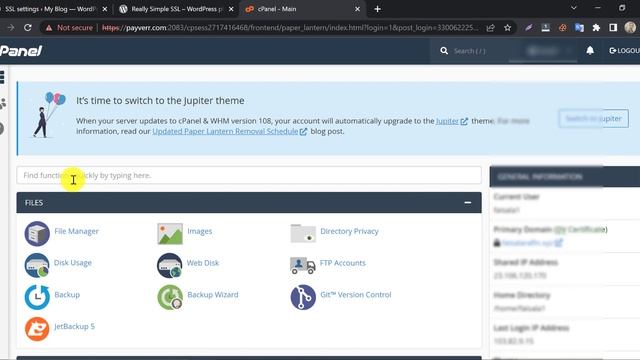Reload the page with the refresh icon
The width and height of the screenshot is (640, 360).
[x=28, y=28]
